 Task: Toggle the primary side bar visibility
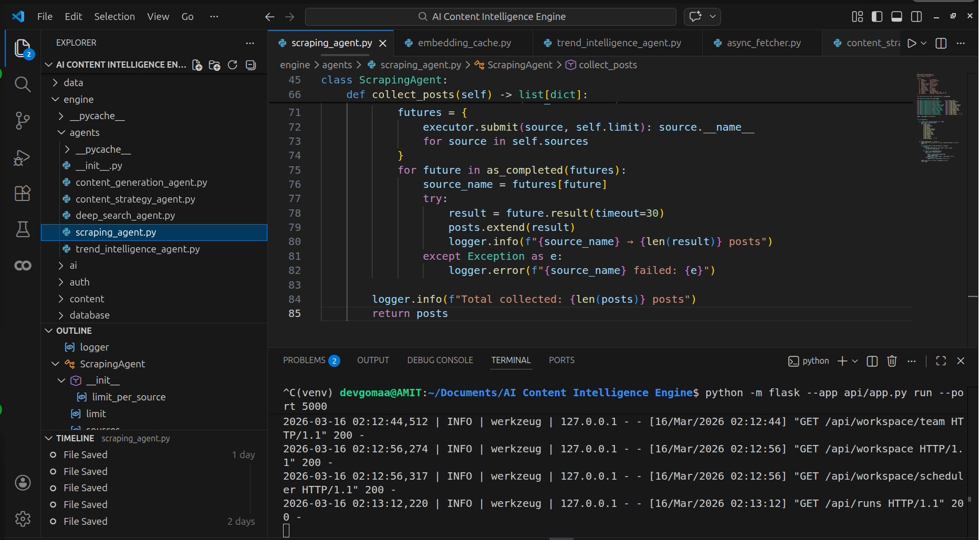877,17
